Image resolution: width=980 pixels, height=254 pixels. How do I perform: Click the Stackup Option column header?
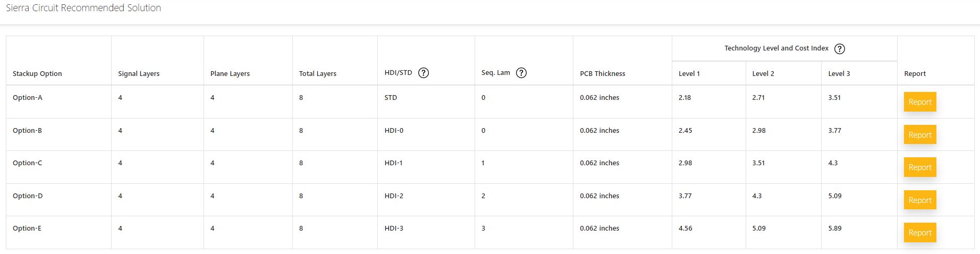[x=37, y=74]
